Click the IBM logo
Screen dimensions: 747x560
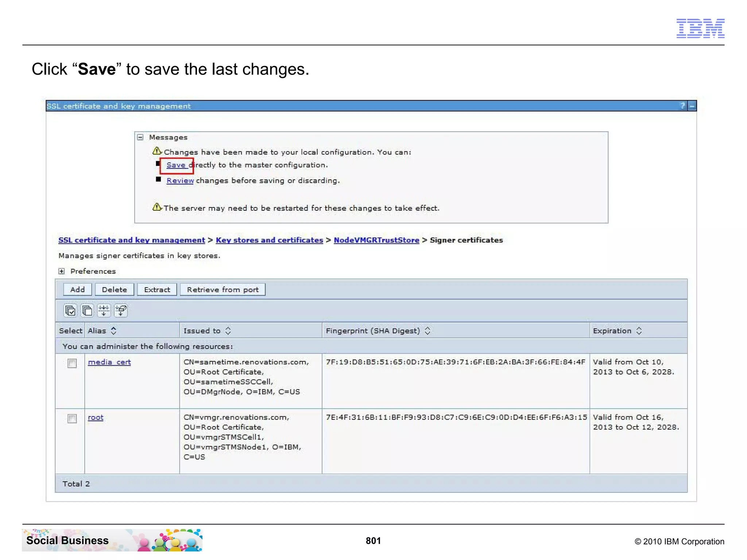point(700,28)
